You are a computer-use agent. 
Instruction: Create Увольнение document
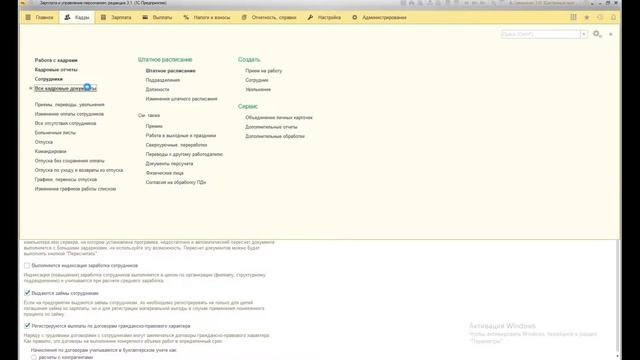(258, 89)
